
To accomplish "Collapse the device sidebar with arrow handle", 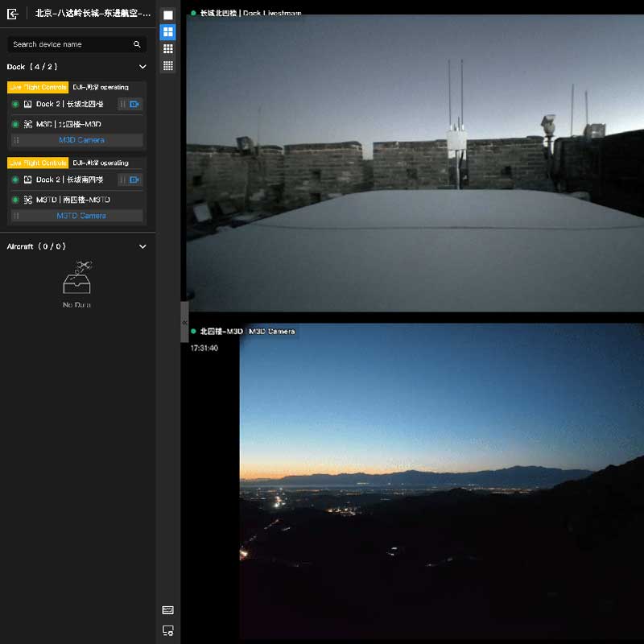I will (184, 323).
